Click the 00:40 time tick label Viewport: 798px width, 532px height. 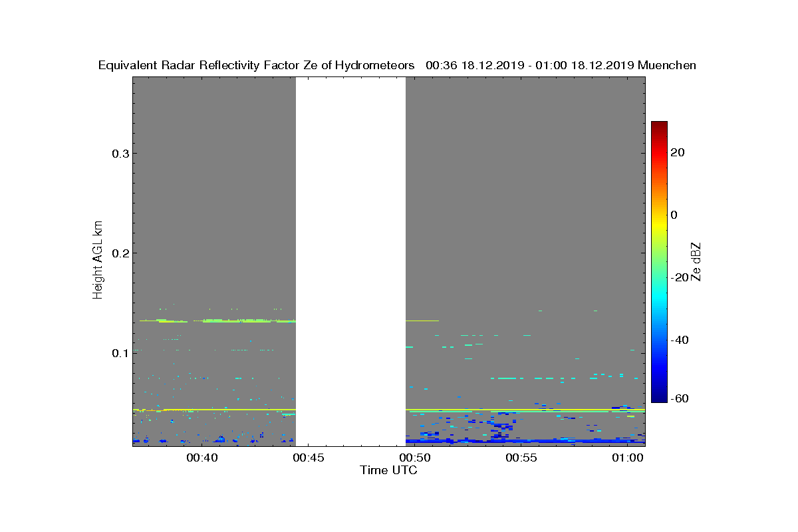(x=201, y=458)
